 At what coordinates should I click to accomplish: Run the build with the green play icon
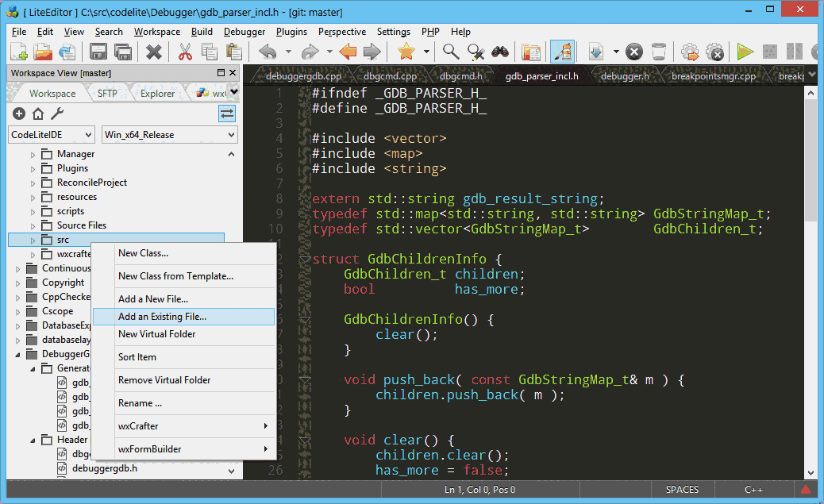pos(745,52)
